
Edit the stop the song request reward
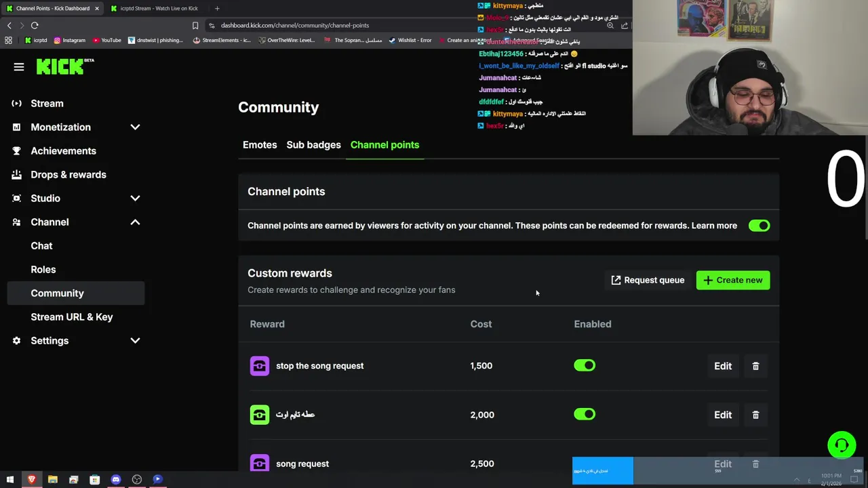point(723,366)
